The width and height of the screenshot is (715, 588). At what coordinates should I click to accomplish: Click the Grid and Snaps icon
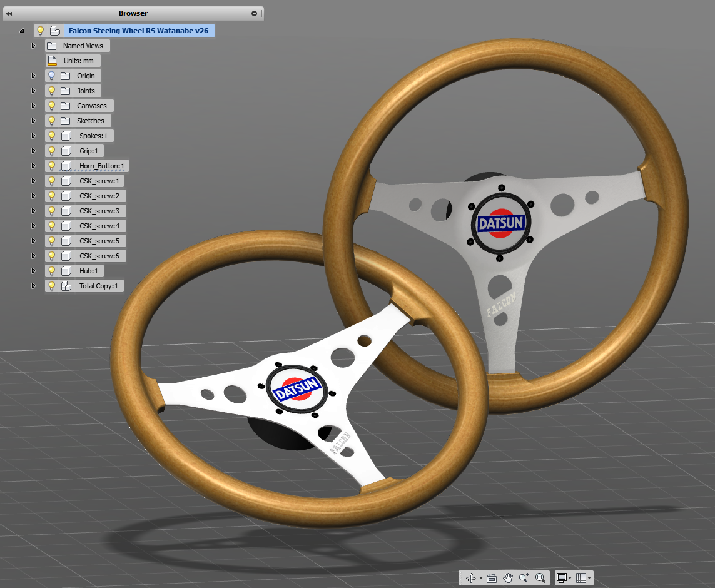point(581,578)
